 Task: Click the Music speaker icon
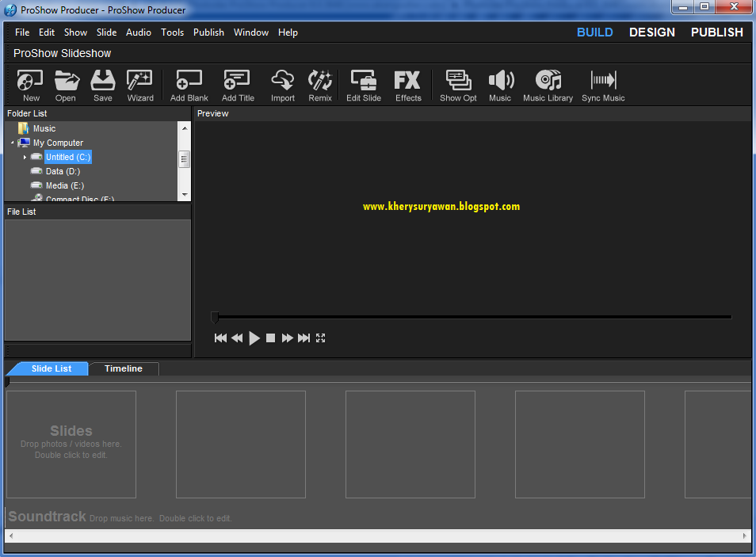(500, 86)
